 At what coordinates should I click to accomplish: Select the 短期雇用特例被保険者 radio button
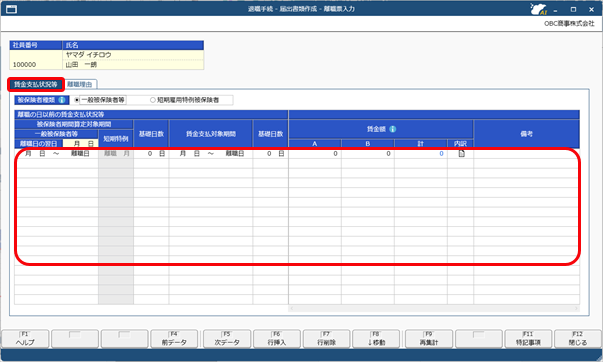pos(153,100)
